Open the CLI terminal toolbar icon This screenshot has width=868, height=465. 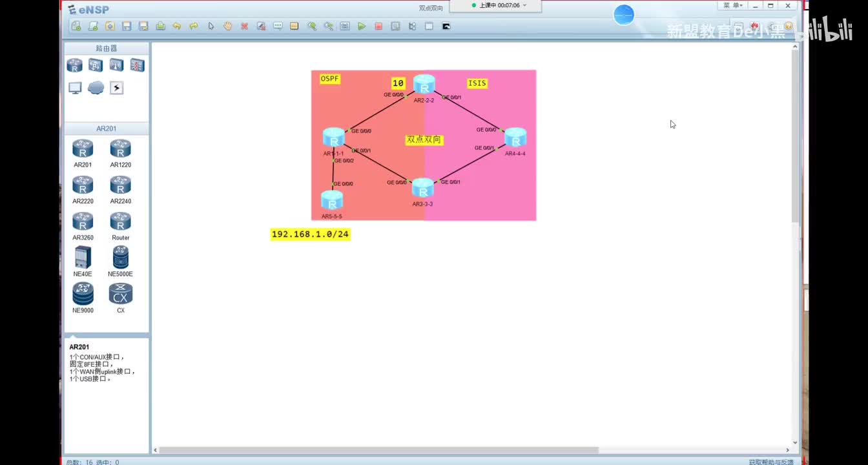(446, 26)
